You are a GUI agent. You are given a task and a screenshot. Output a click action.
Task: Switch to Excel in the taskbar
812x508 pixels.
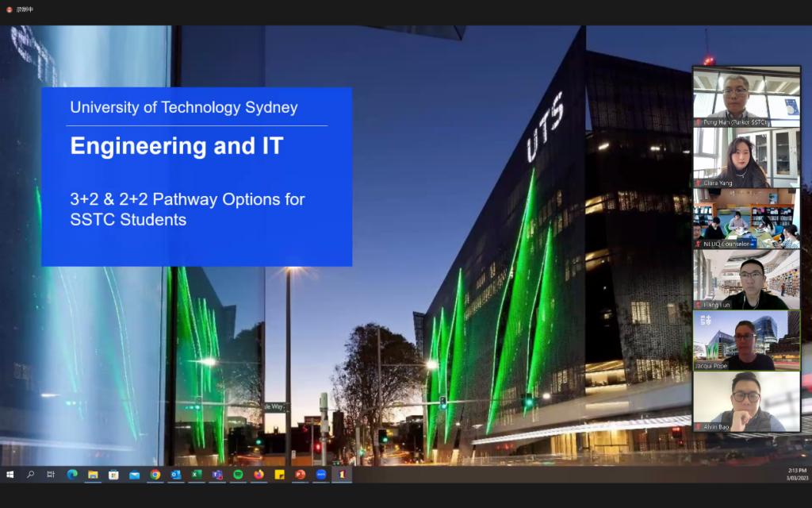[197, 475]
